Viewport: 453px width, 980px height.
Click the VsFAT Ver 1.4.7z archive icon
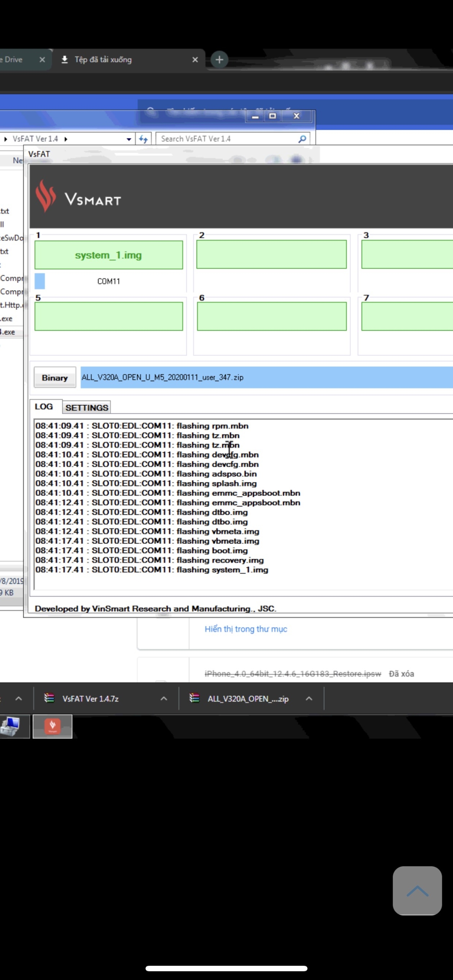coord(49,699)
